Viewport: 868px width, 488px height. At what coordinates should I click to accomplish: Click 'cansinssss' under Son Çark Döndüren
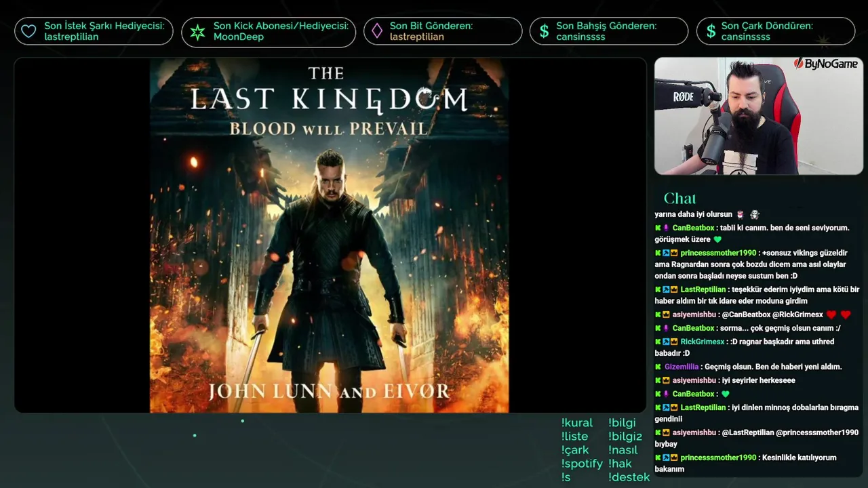[746, 37]
